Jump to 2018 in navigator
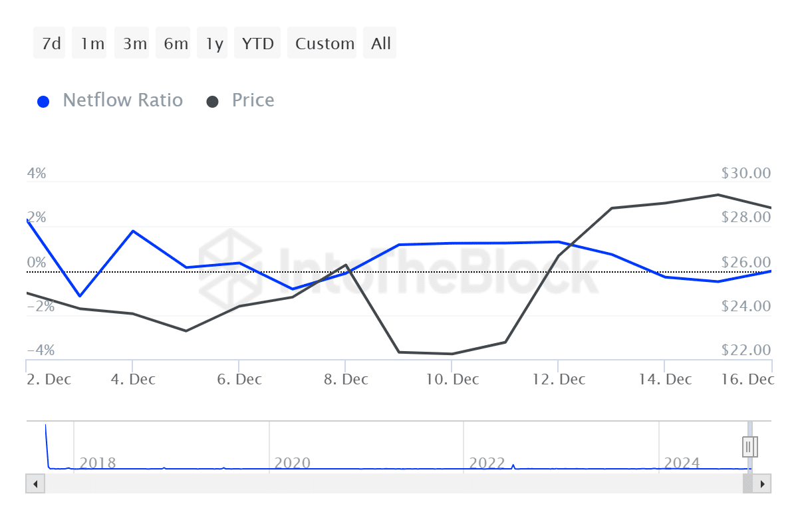 pos(97,463)
